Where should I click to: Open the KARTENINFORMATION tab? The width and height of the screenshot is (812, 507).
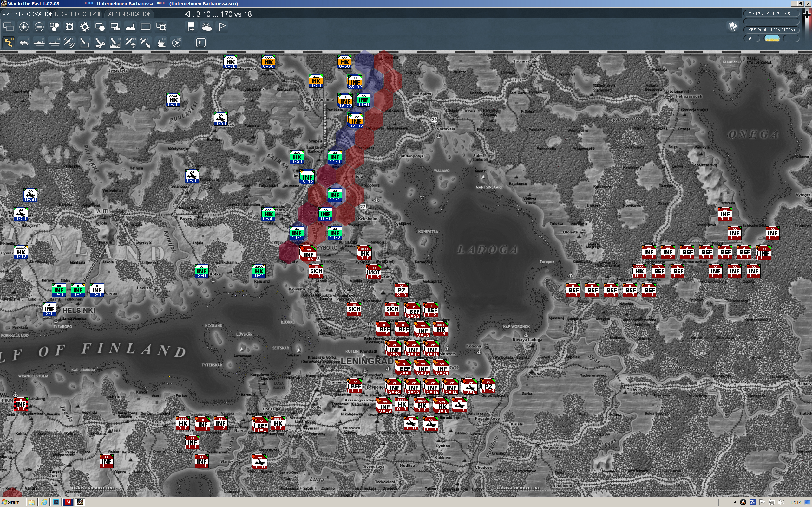[x=26, y=14]
